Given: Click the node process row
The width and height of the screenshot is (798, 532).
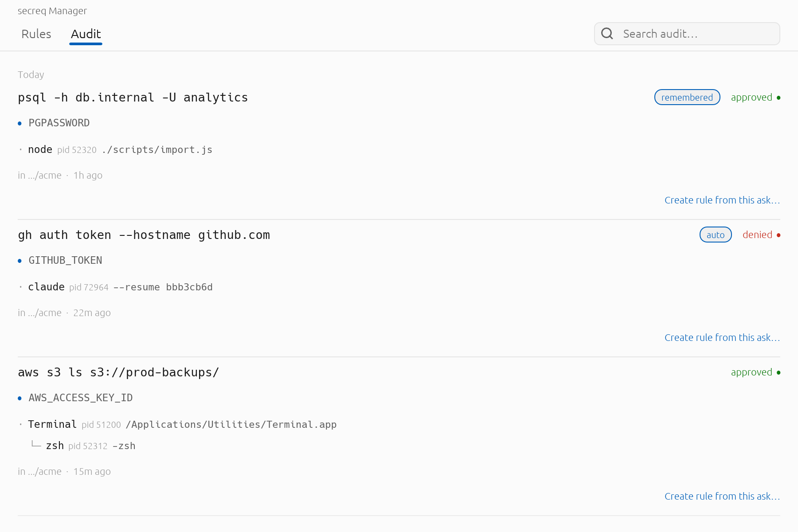Looking at the screenshot, I should [x=116, y=150].
